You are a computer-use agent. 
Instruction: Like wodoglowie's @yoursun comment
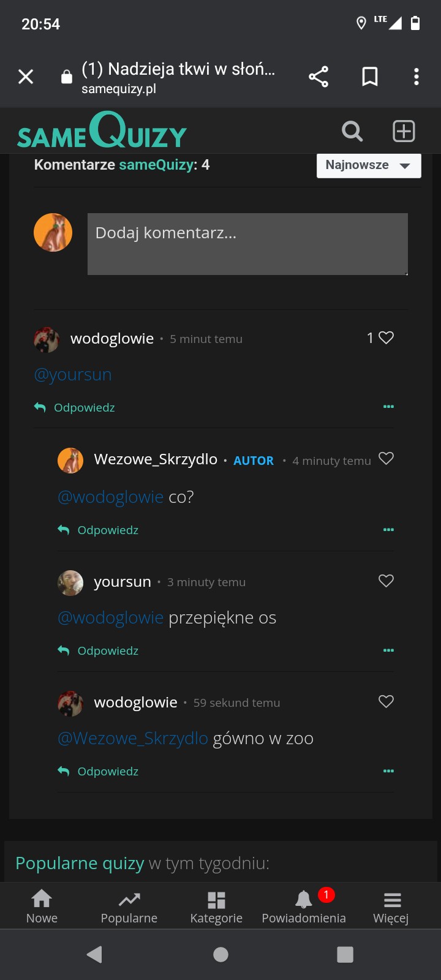coord(386,337)
